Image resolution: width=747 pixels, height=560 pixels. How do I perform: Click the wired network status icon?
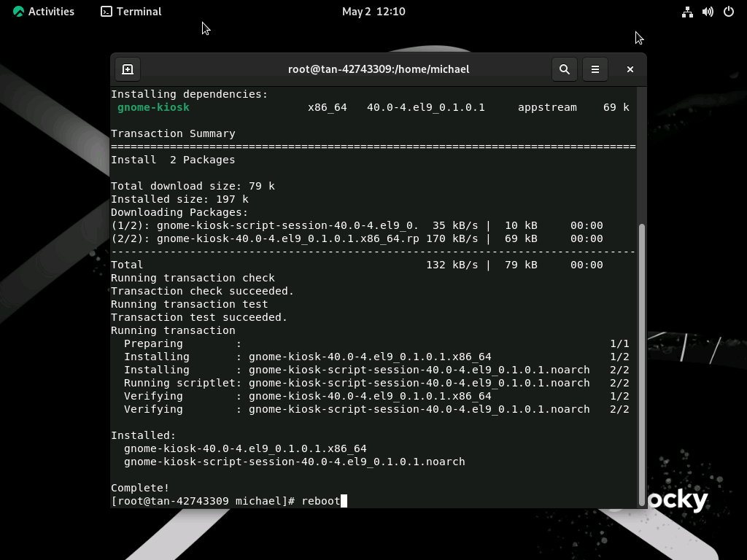point(687,12)
